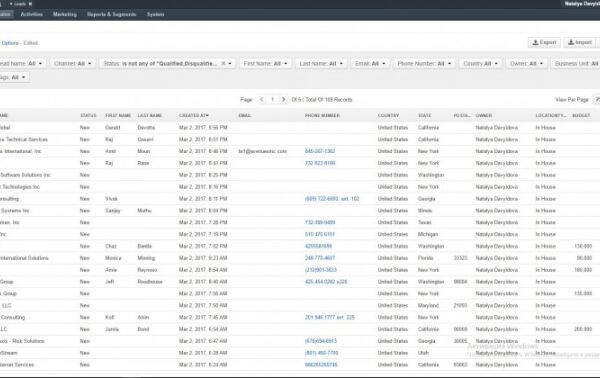The image size is (600, 378).
Task: Go to the previous page arrow
Action: click(x=261, y=99)
